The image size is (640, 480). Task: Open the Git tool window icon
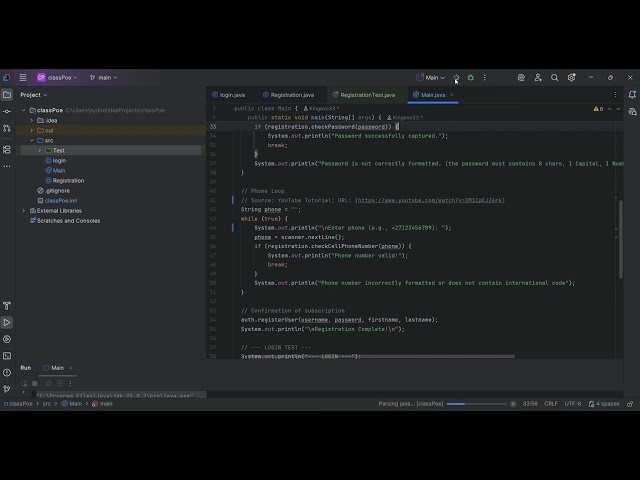click(x=7, y=389)
